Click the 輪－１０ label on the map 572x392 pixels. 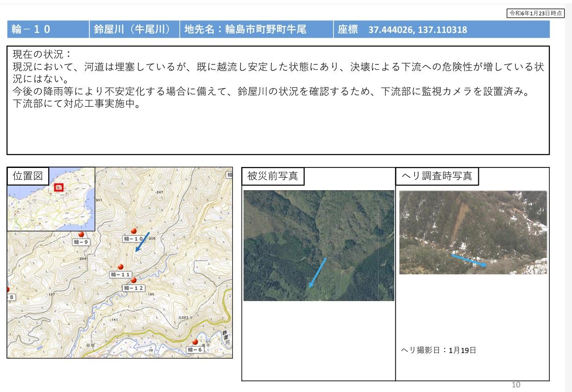tap(134, 238)
